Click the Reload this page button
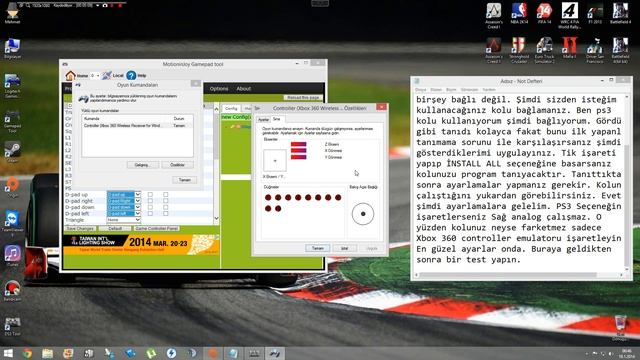This screenshot has width=640, height=360. pyautogui.click(x=303, y=98)
